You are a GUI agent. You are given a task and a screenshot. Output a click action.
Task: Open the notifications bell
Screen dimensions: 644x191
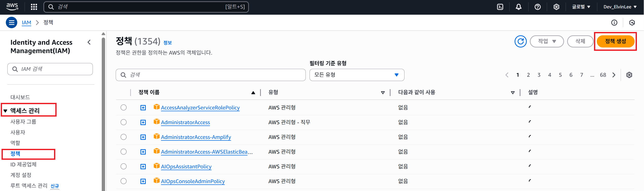[x=519, y=7]
